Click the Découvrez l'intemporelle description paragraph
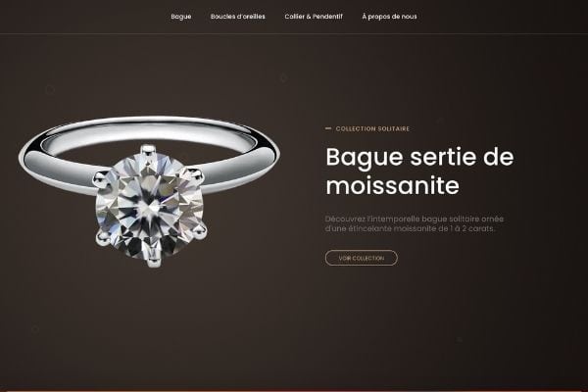Viewport: 588px width, 392px height. tap(415, 223)
